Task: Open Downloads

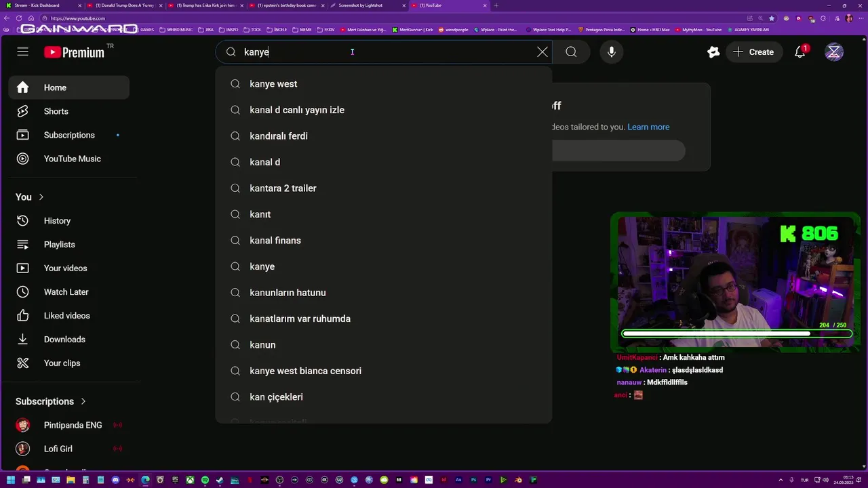Action: tap(68, 339)
